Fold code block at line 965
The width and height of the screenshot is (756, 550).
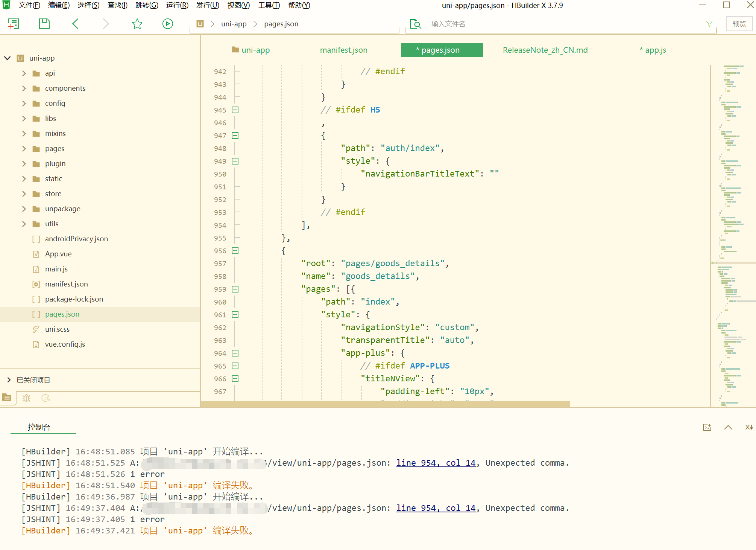235,366
